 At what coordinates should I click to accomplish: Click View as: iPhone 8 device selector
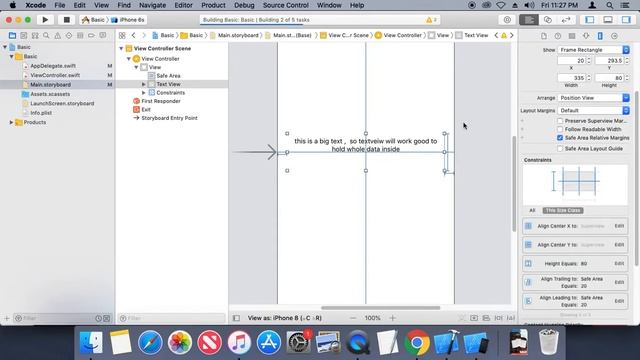click(284, 318)
